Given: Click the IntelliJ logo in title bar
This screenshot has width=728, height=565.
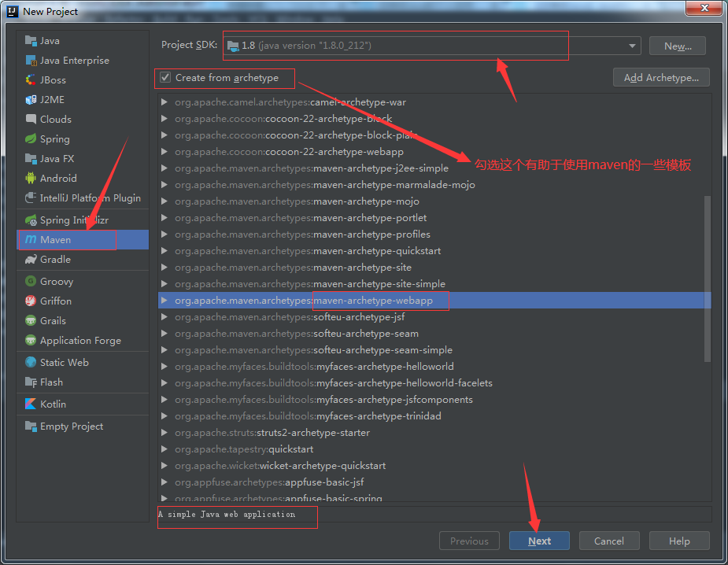Looking at the screenshot, I should point(13,11).
